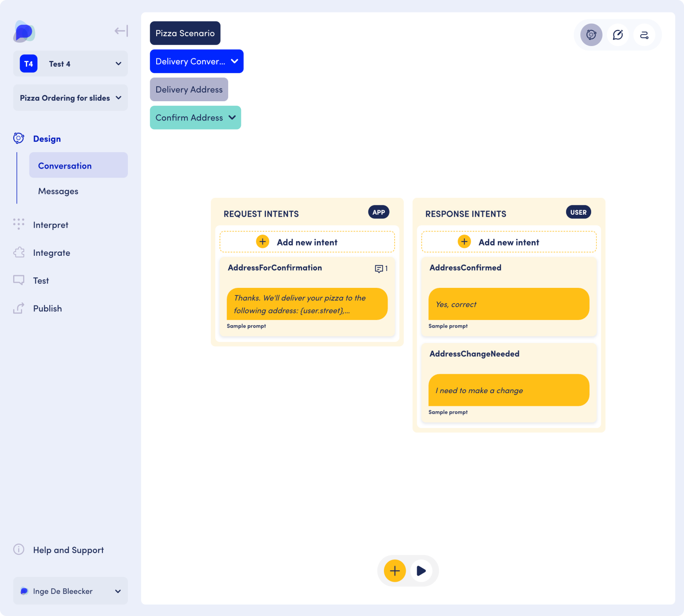Click the Pizza Scenario breadcrumb button
This screenshot has height=616, width=684.
[185, 33]
